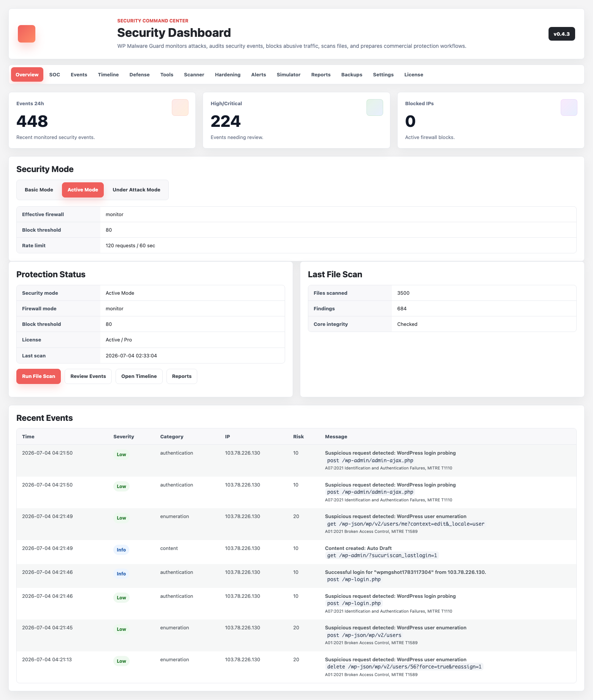Click the IP column header
Viewport: 593px width, 700px height.
coord(227,437)
